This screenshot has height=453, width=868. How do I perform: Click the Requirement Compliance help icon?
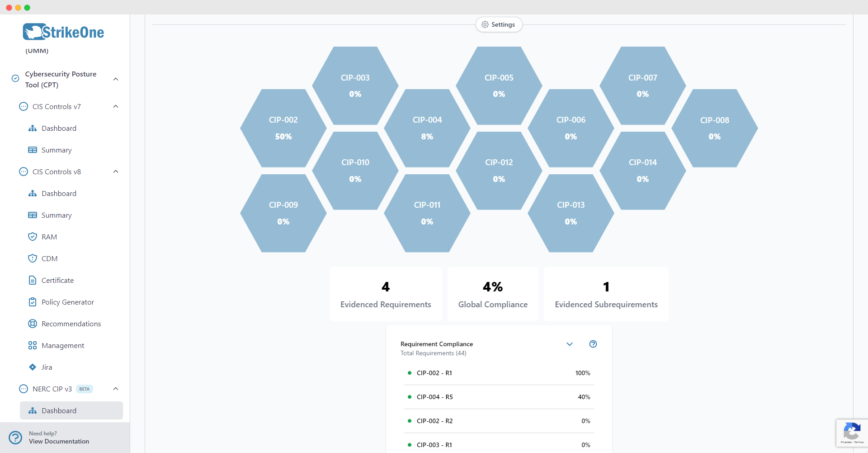tap(593, 344)
